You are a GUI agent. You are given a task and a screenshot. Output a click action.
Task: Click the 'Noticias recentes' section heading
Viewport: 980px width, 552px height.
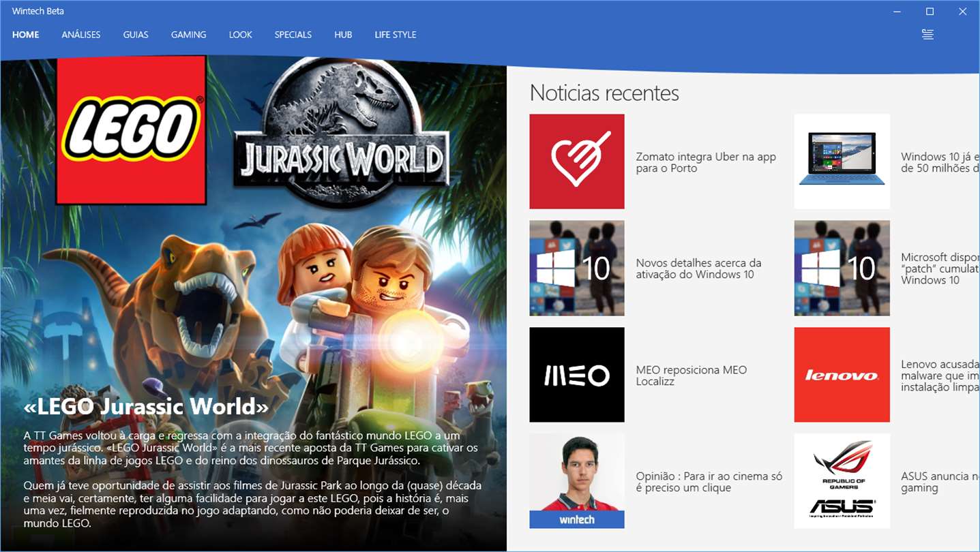(604, 93)
